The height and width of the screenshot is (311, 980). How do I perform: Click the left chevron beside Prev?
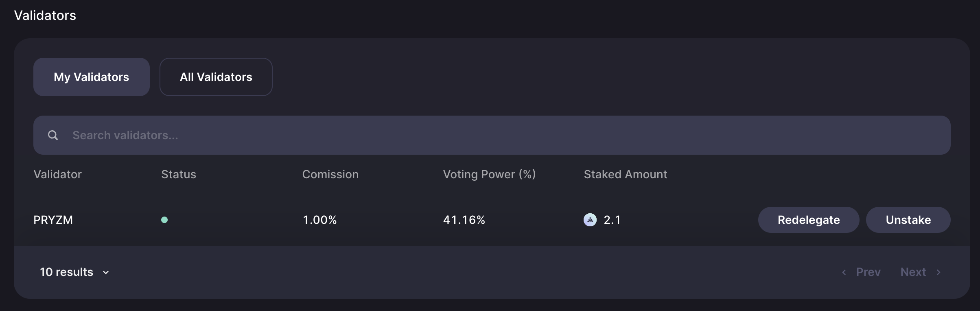(x=844, y=272)
